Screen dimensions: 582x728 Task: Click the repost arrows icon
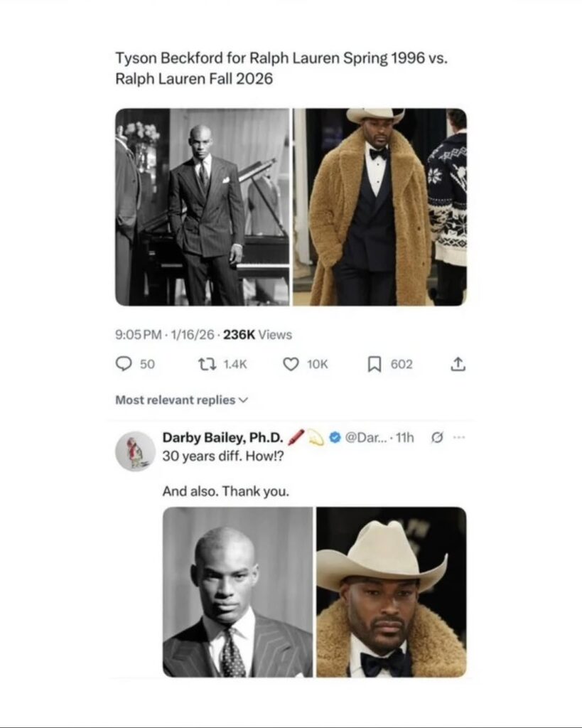(208, 364)
